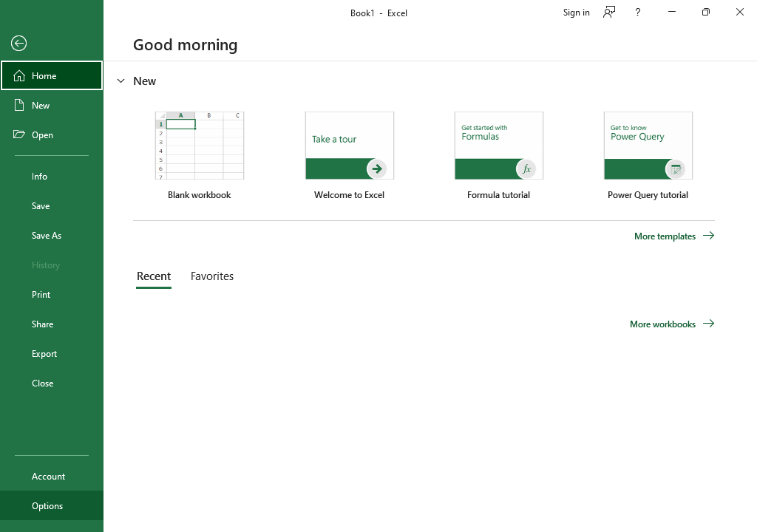
Task: Click the Formula tutorial label
Action: [498, 195]
